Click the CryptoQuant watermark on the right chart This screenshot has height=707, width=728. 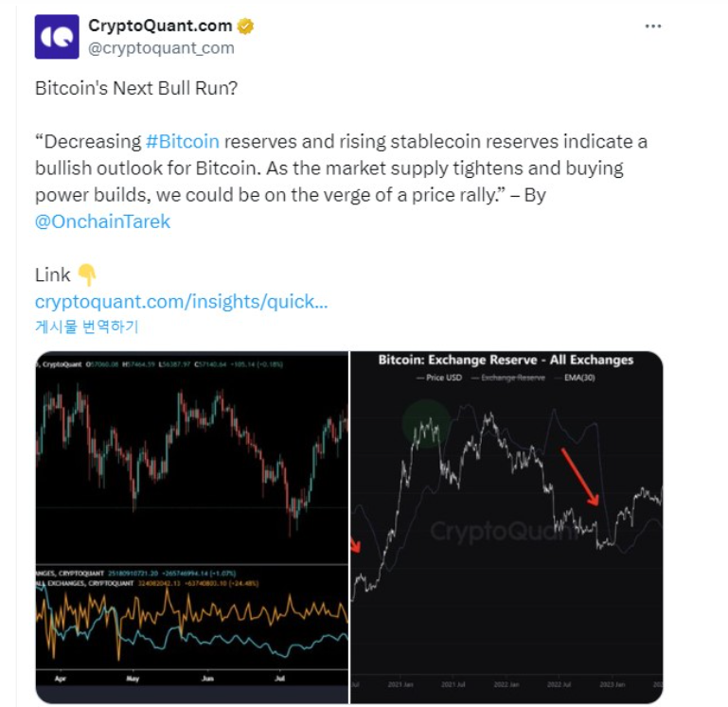coord(506,532)
